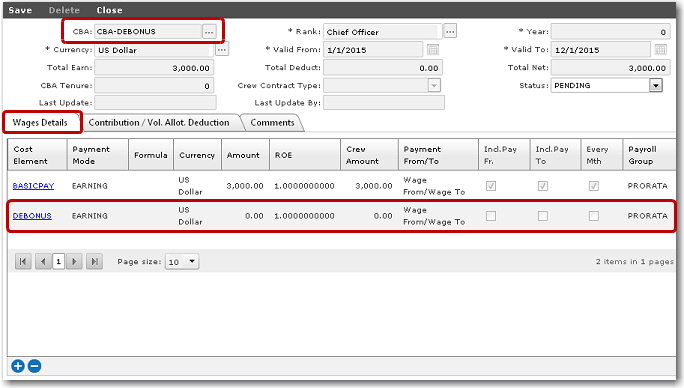This screenshot has height=388, width=684.
Task: Switch to the Comments tab
Action: pos(272,123)
